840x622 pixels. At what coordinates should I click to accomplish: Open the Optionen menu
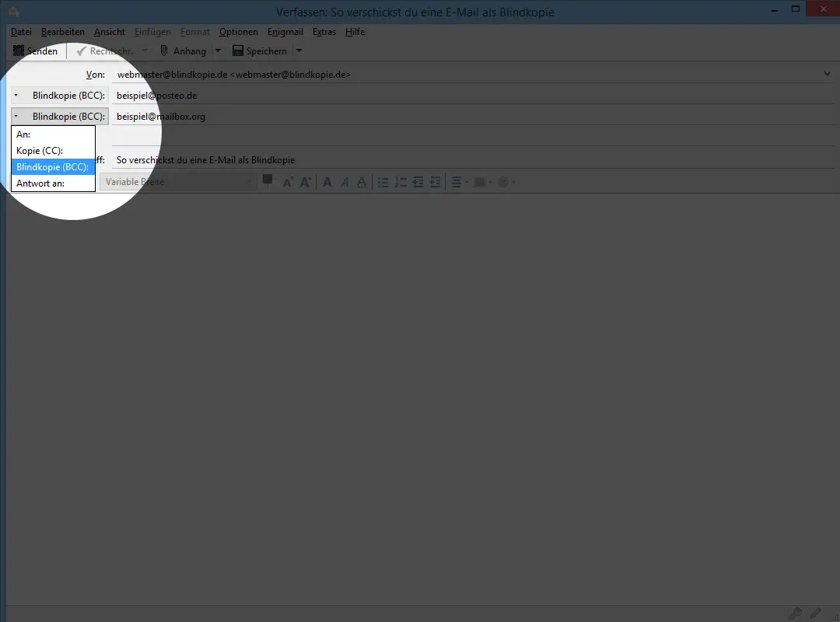tap(238, 32)
